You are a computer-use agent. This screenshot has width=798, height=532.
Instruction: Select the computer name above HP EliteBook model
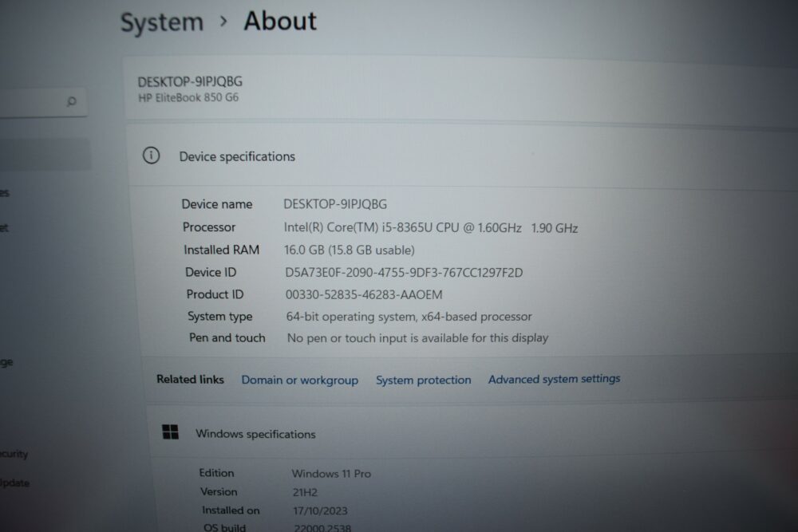[x=190, y=81]
